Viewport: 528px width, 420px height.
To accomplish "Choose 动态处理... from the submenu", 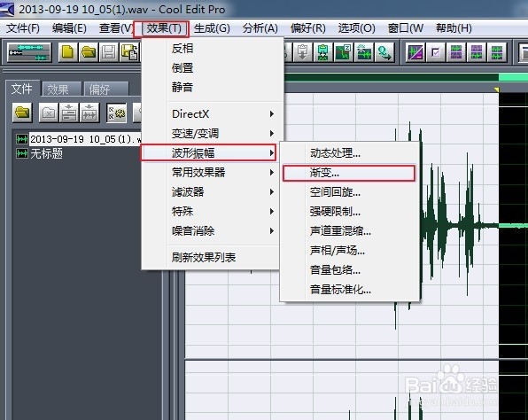I will [349, 153].
